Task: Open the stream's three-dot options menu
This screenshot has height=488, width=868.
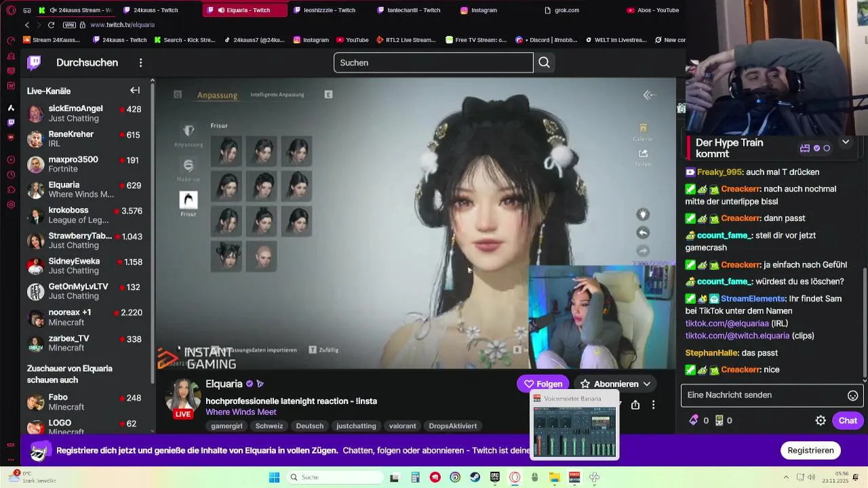Action: pyautogui.click(x=653, y=405)
